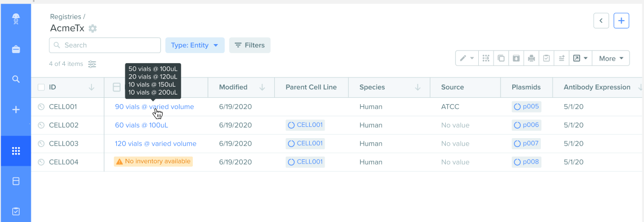Open the sidebar search magnifier icon
Screen dimensions: 644x222
pos(16,79)
